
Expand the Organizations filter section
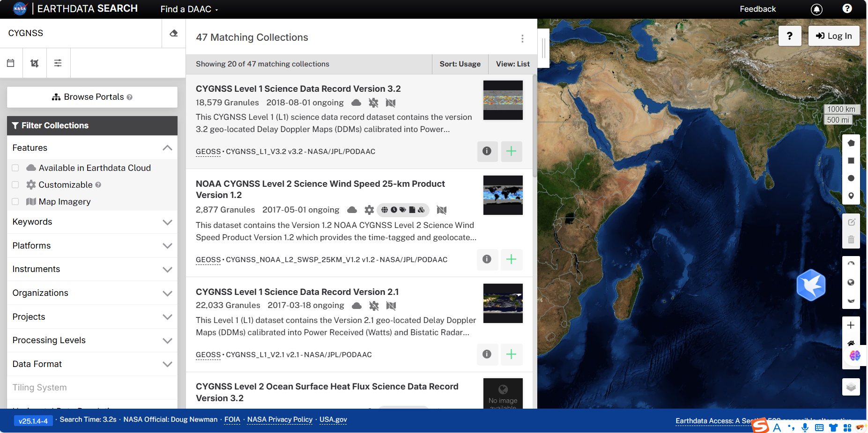pos(92,293)
